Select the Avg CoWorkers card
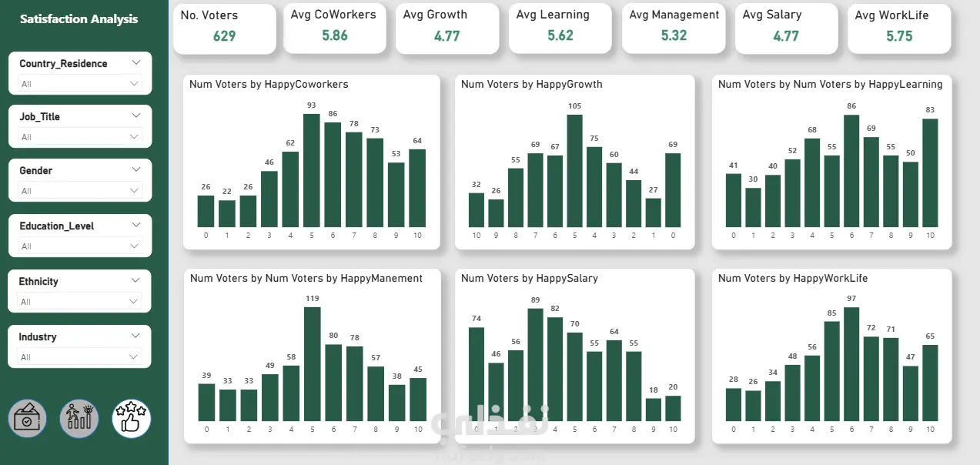Image resolution: width=980 pixels, height=465 pixels. click(335, 28)
